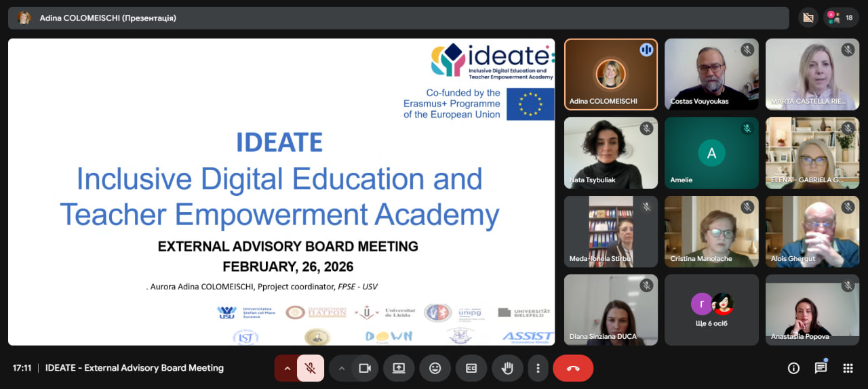Open the chat panel

pos(821,368)
